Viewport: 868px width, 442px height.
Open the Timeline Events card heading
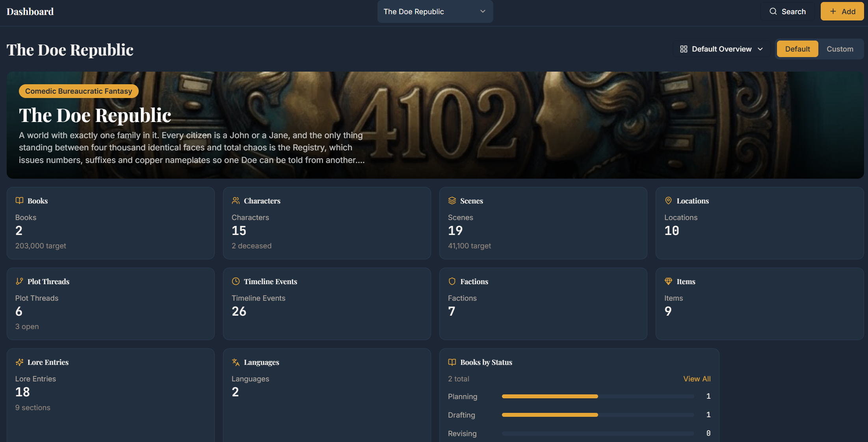270,281
